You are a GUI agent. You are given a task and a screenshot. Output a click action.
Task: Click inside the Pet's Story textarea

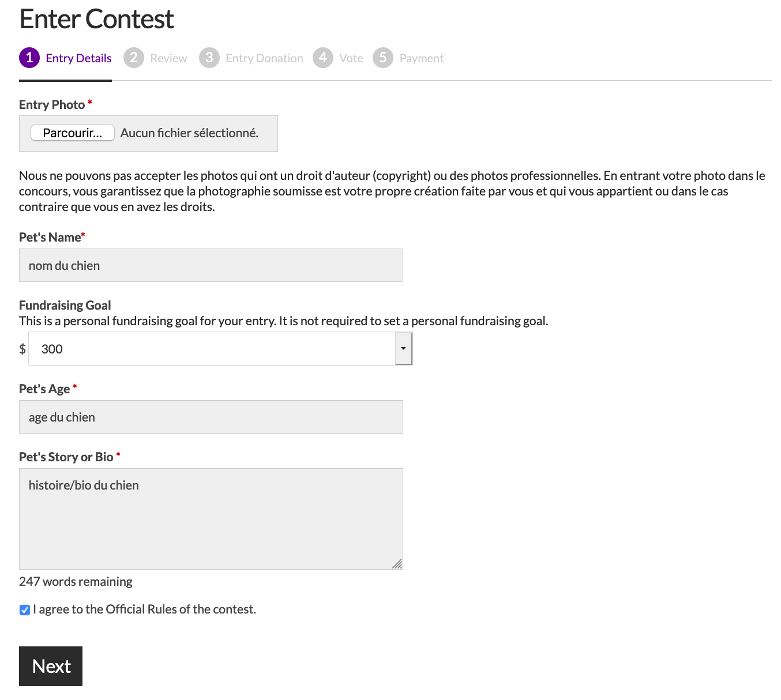pos(211,519)
